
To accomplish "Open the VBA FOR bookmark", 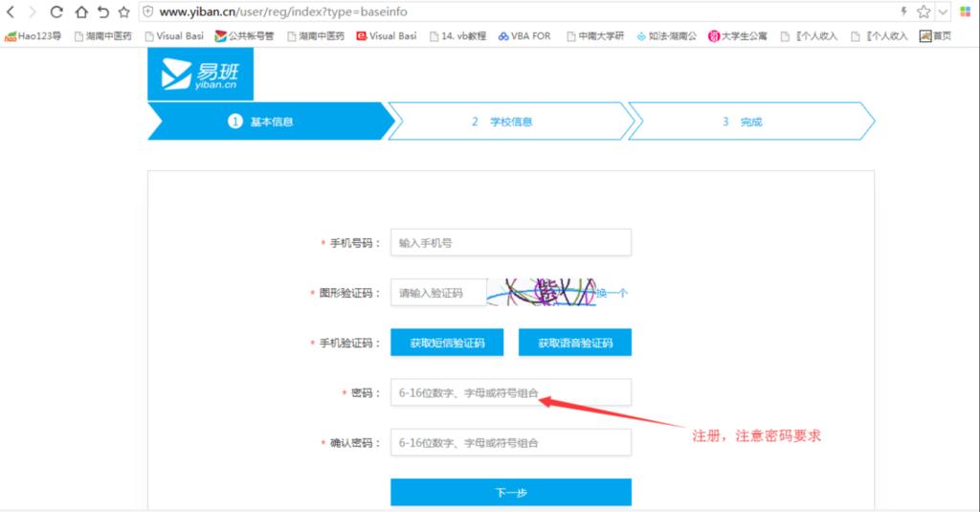I will tap(524, 36).
